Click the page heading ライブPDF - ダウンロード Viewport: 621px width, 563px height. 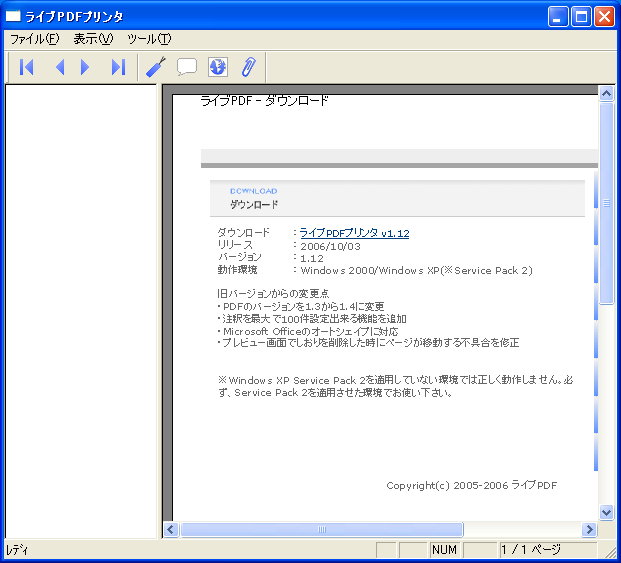[x=265, y=101]
